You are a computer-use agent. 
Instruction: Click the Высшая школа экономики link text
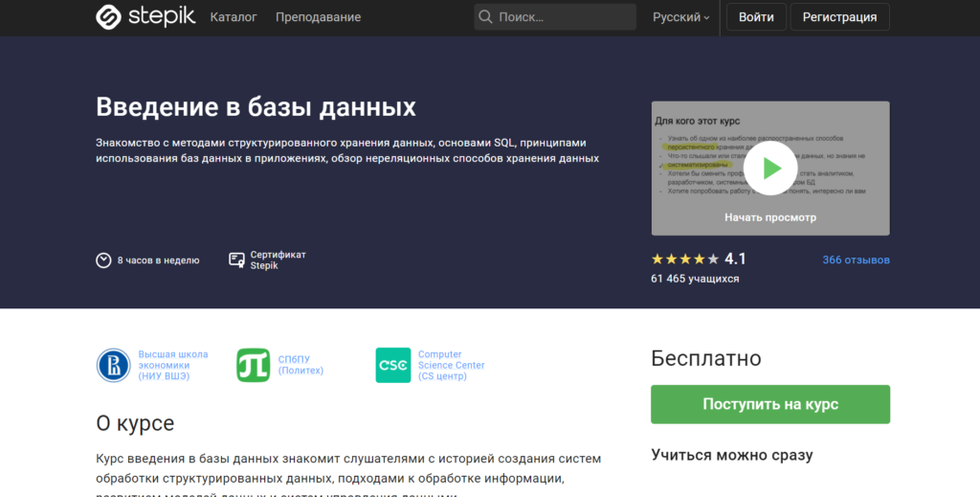[x=164, y=365]
